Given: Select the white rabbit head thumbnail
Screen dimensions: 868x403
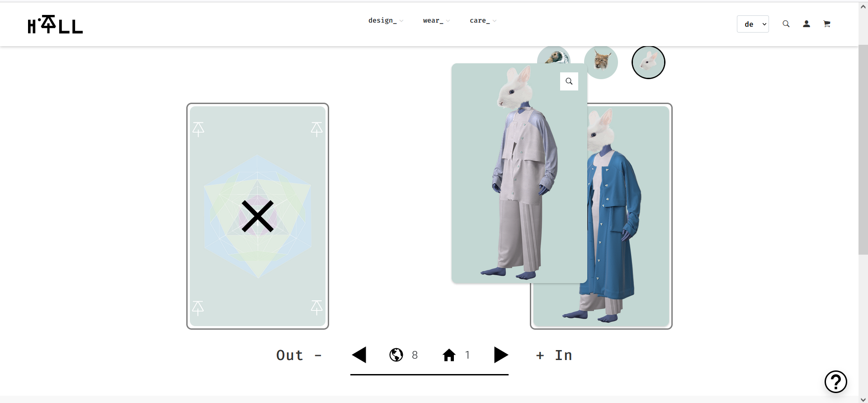Looking at the screenshot, I should click(x=648, y=62).
